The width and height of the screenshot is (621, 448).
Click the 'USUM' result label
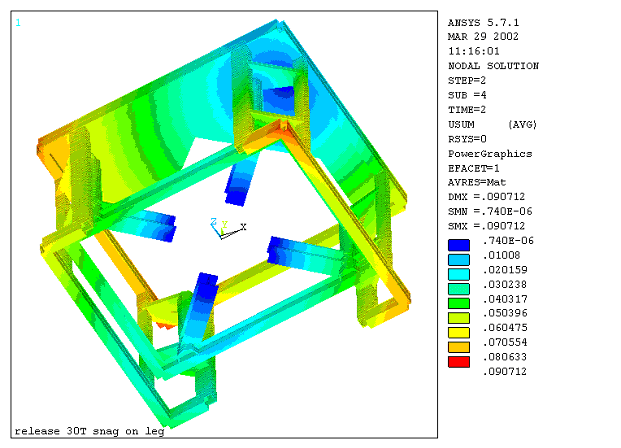pyautogui.click(x=461, y=124)
